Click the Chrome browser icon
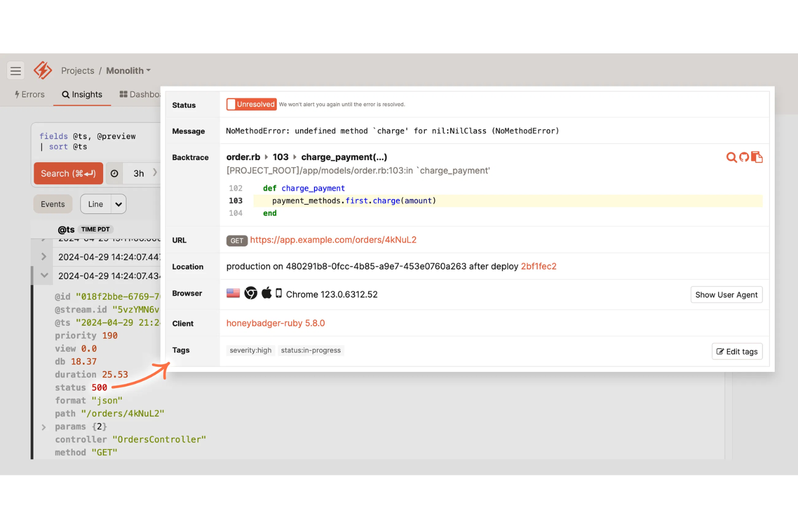 click(x=251, y=293)
